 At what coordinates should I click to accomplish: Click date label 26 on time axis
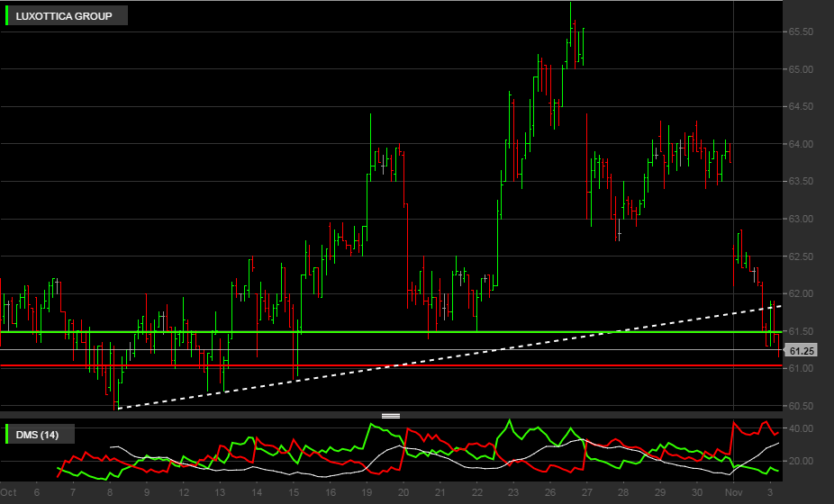[550, 492]
